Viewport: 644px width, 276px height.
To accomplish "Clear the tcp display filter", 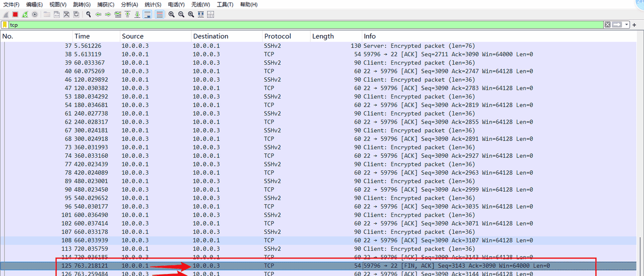I will [x=608, y=25].
